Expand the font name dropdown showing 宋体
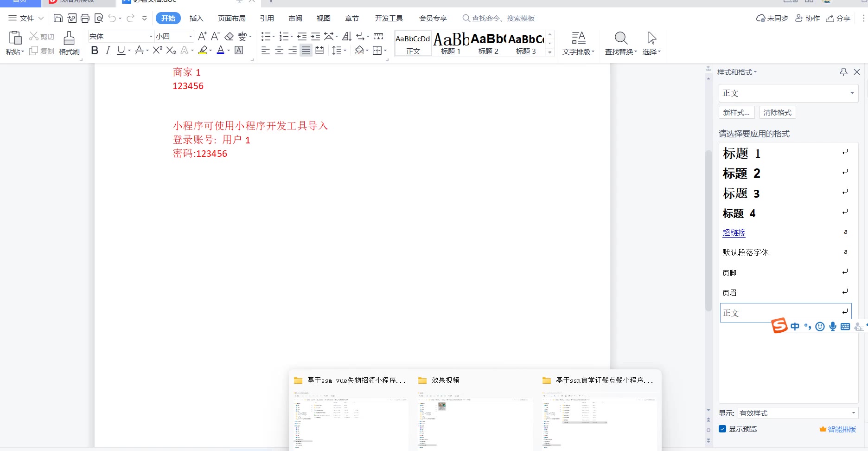The image size is (868, 451). pos(151,36)
